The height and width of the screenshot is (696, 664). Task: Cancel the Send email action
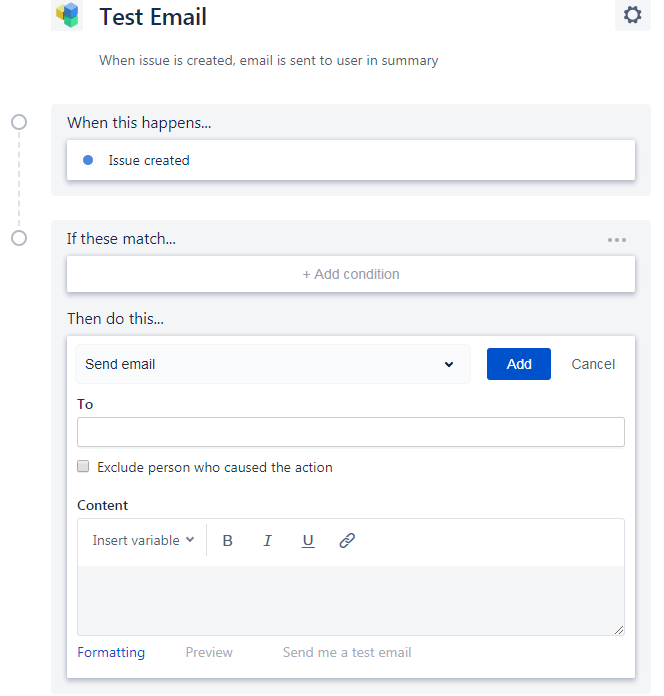click(x=593, y=364)
